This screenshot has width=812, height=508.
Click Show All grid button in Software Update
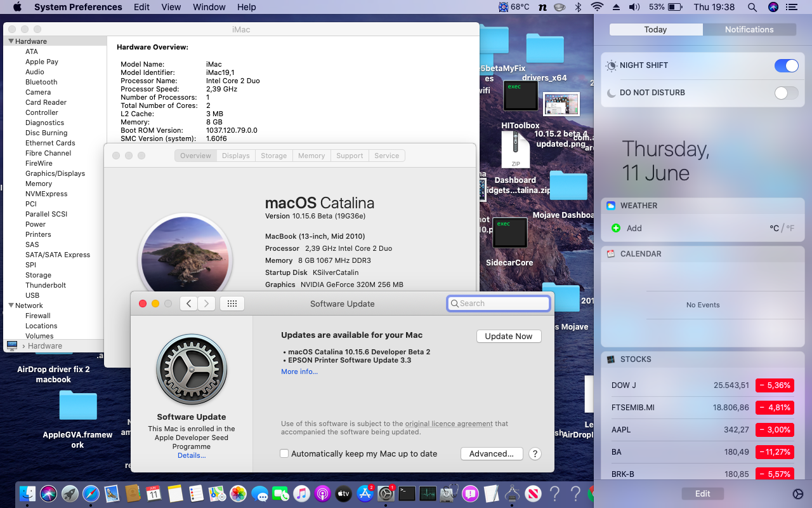tap(232, 304)
